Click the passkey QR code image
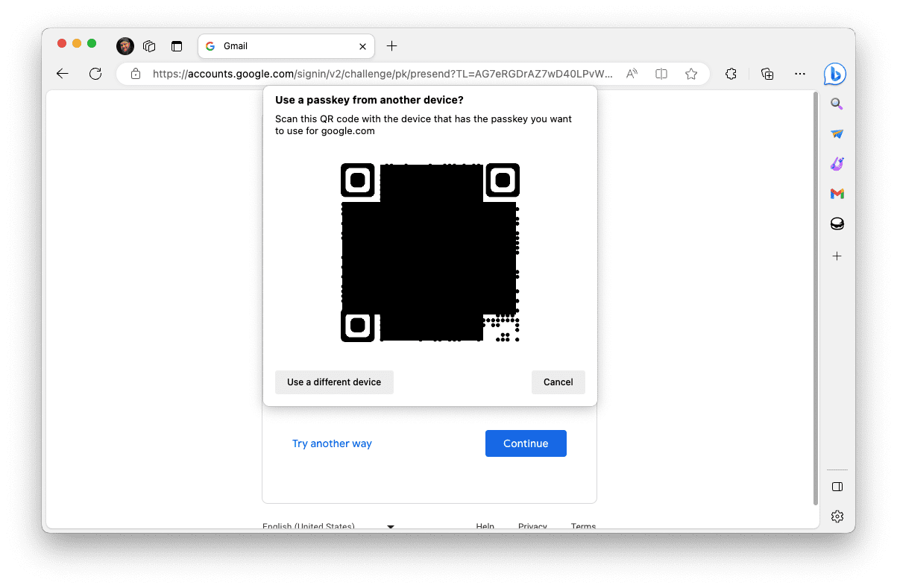 point(430,253)
